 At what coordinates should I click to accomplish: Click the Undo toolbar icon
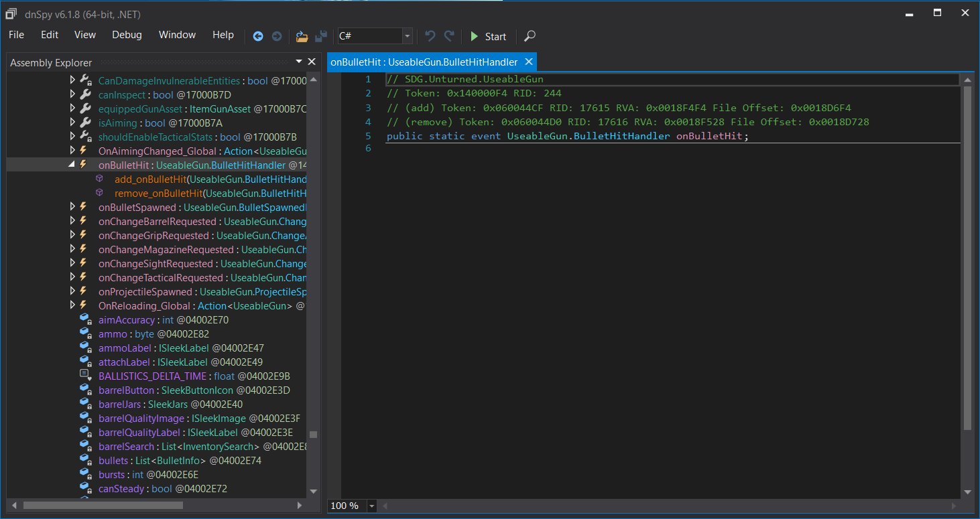pos(430,36)
